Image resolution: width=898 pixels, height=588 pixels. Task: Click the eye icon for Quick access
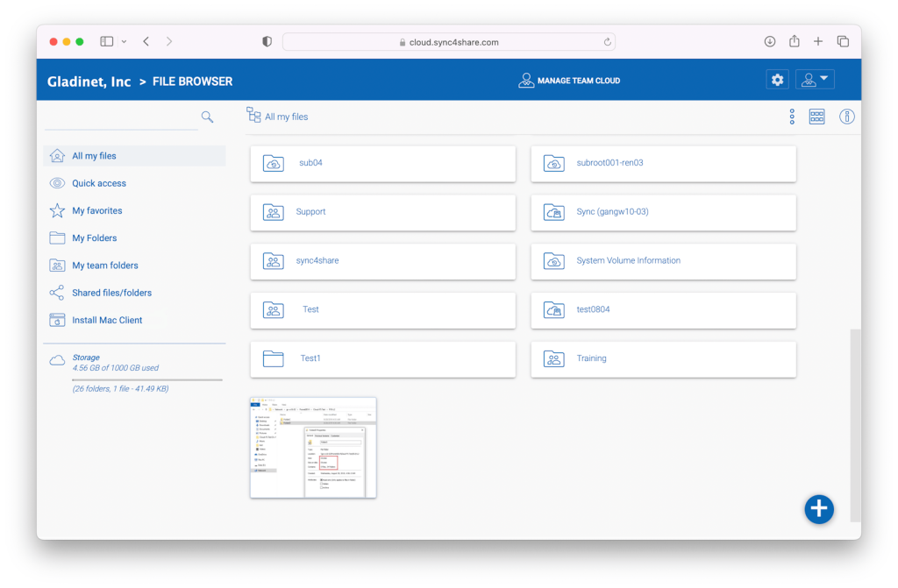pyautogui.click(x=57, y=183)
